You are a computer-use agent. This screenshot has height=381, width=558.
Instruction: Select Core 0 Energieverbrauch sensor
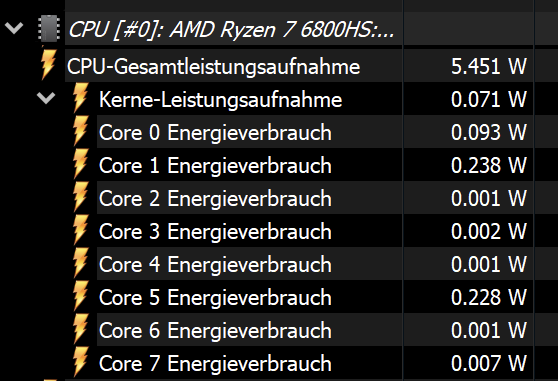point(215,132)
